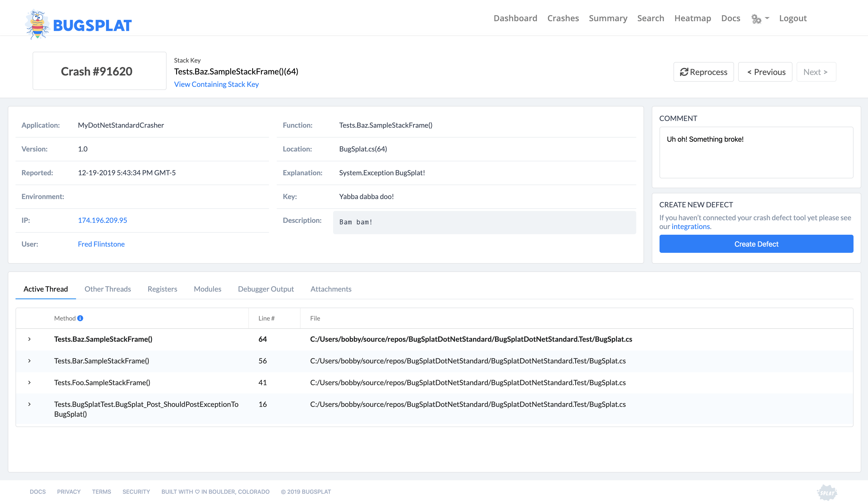The image size is (868, 502).
Task: Click the Method info icon
Action: click(80, 318)
